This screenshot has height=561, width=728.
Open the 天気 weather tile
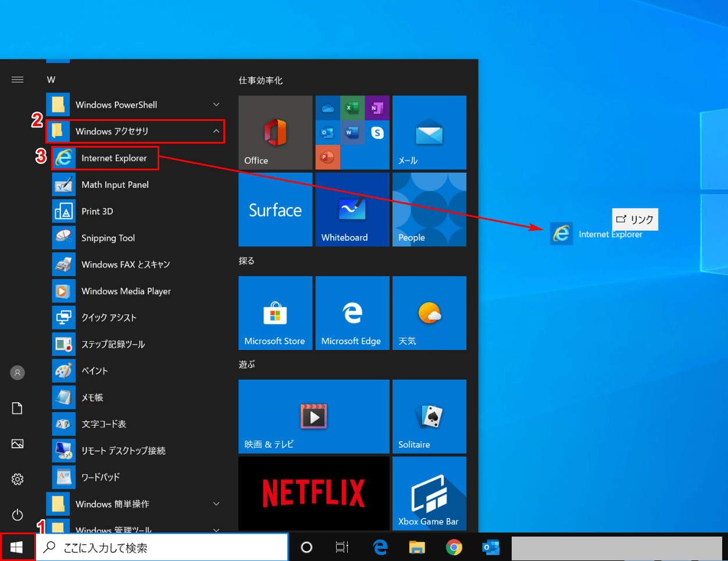point(429,313)
